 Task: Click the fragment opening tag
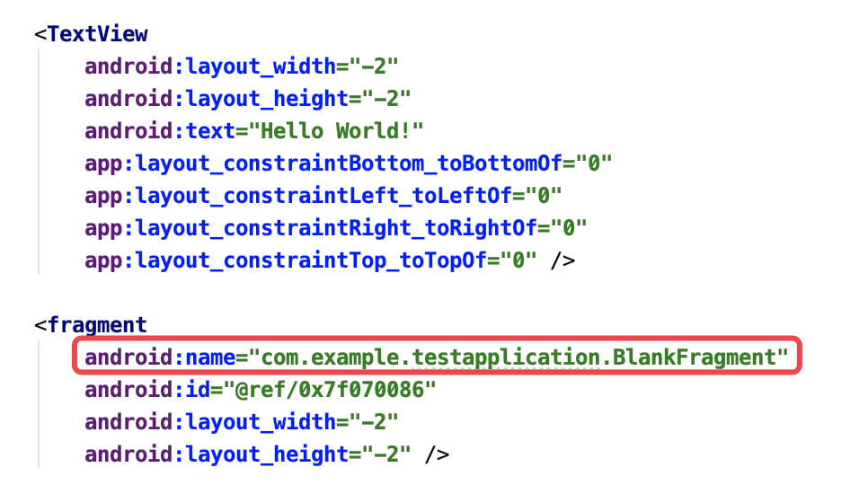click(91, 325)
